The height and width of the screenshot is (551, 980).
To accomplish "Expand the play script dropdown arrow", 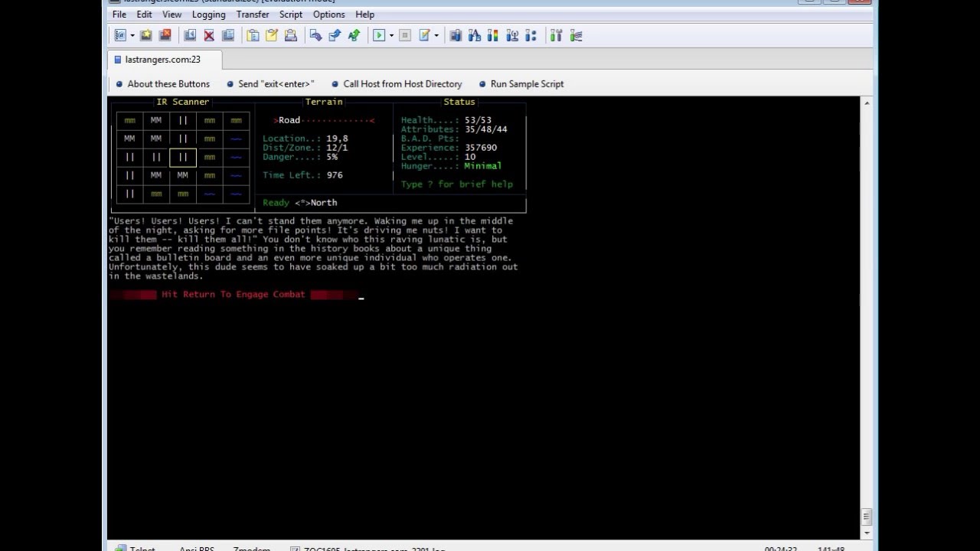I will pos(390,35).
